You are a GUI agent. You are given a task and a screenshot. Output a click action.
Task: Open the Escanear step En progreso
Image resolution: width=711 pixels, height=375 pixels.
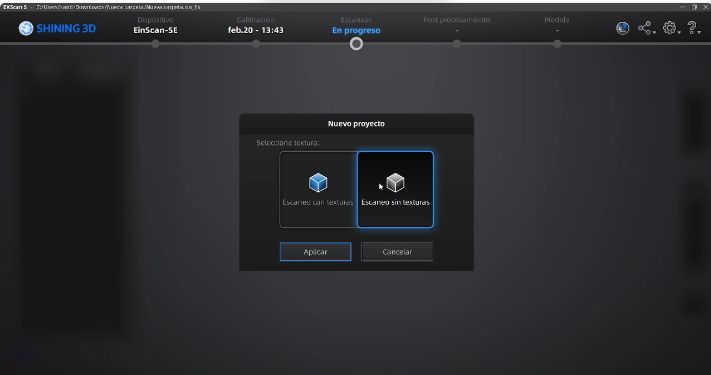[x=356, y=25]
